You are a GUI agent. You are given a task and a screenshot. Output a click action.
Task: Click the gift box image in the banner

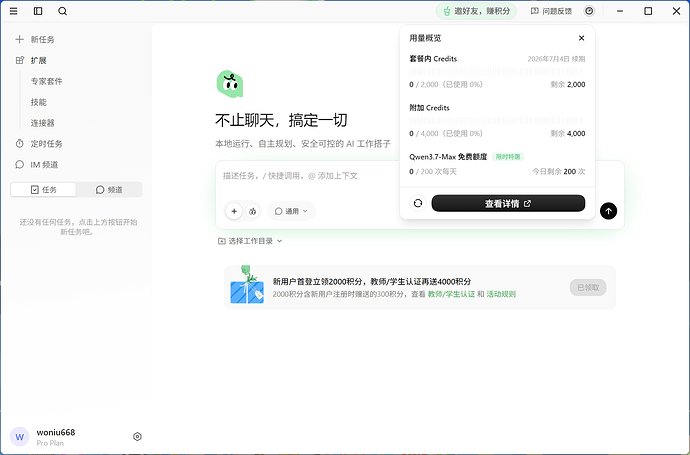click(247, 284)
